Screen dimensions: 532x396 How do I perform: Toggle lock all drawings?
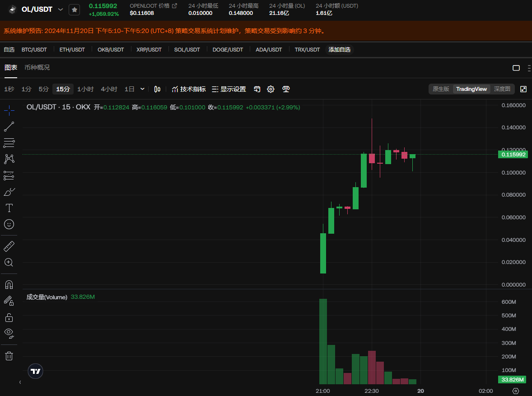[9, 317]
